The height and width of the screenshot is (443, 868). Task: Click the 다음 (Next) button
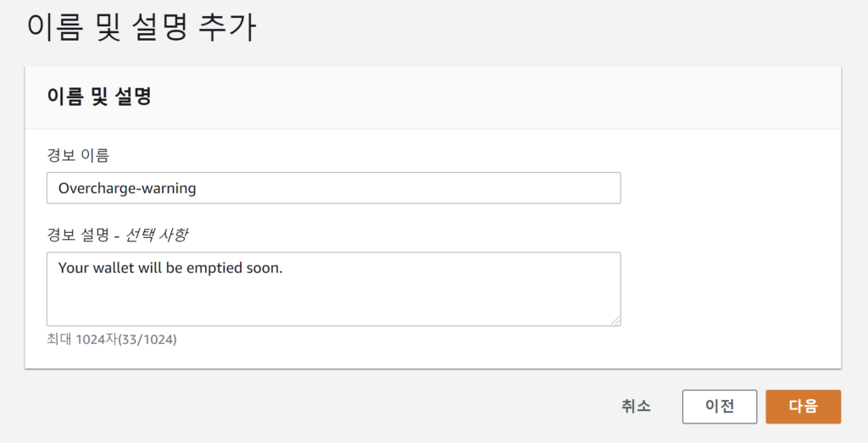pos(803,407)
